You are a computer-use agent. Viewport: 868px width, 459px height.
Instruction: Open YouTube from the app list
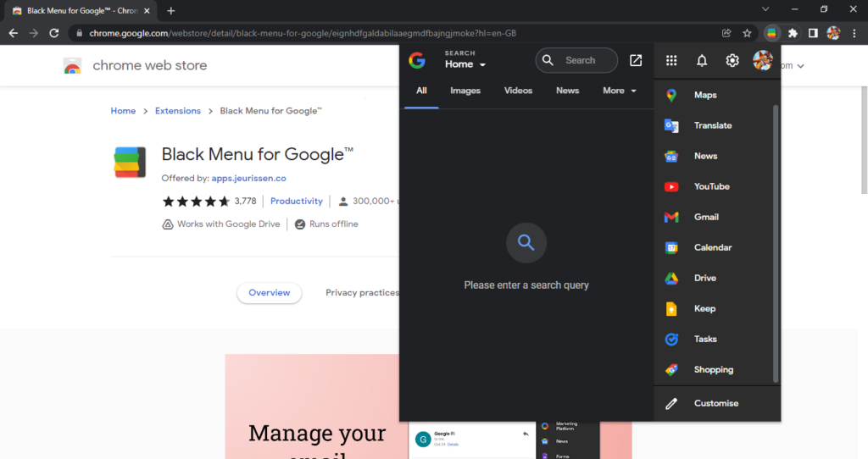713,186
